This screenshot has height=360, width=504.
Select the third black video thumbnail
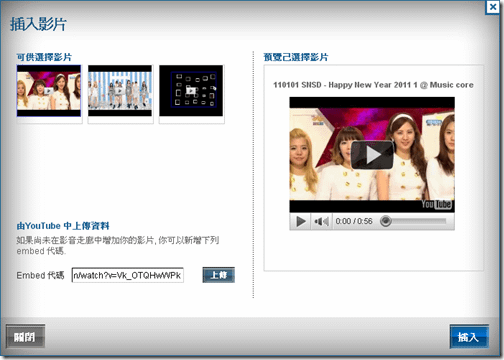tap(191, 91)
